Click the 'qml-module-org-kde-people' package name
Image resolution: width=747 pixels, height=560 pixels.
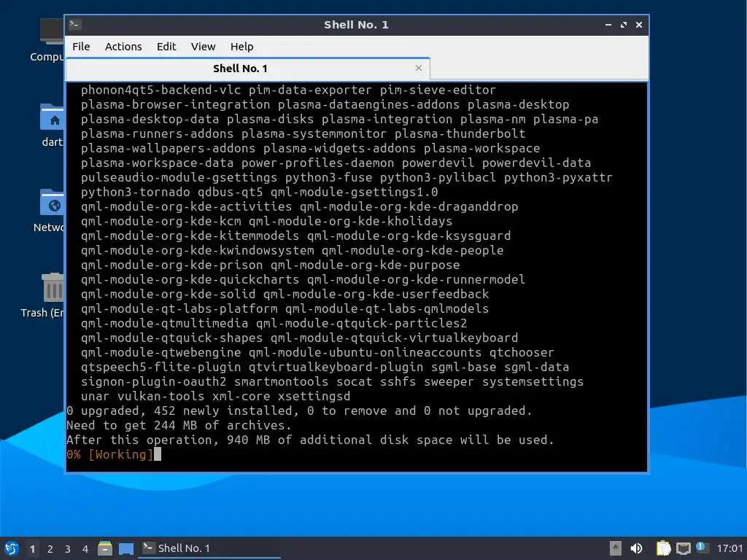point(412,250)
